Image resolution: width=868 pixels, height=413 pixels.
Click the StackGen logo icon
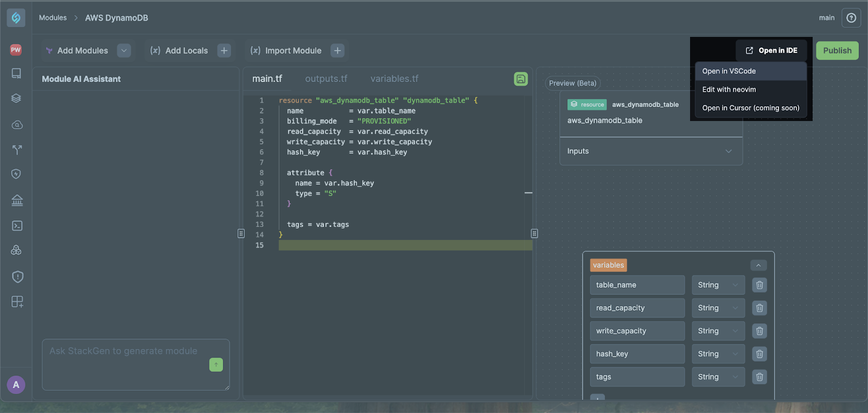coord(16,18)
